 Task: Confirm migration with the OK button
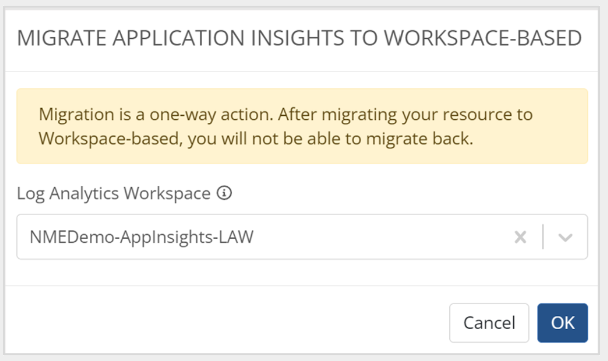(x=563, y=323)
